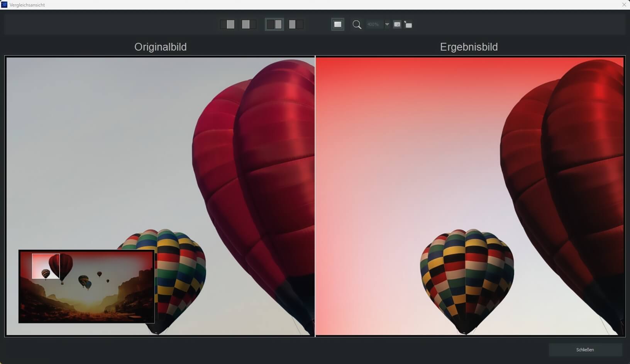
Task: Click the application icon in the title bar
Action: [4, 5]
